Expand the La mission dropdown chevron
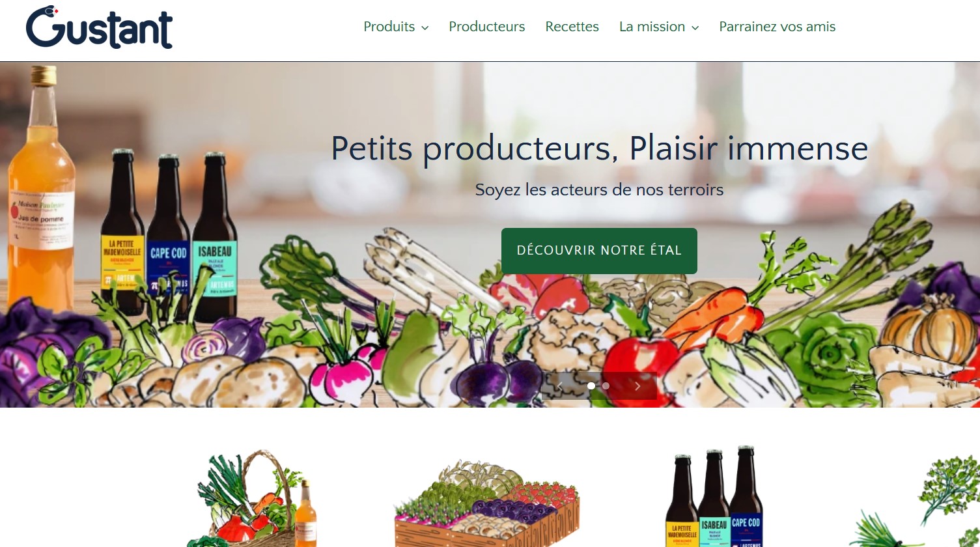This screenshot has width=980, height=547. click(x=695, y=27)
